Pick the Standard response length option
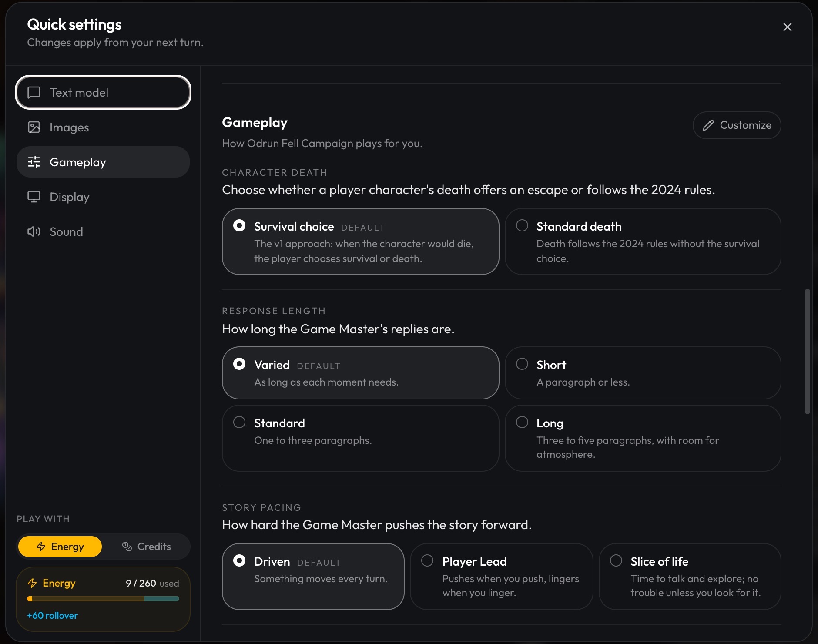The image size is (818, 644). 360,438
